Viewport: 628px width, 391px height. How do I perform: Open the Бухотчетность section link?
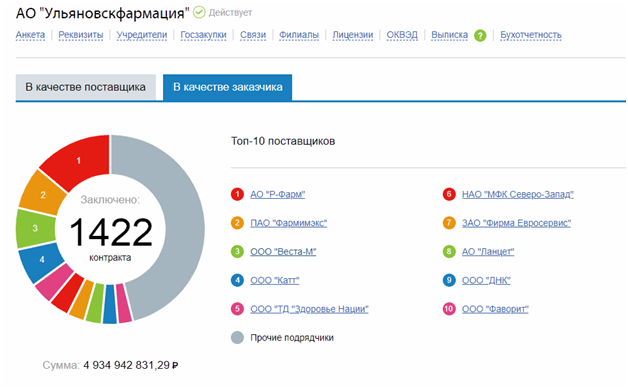pos(531,35)
